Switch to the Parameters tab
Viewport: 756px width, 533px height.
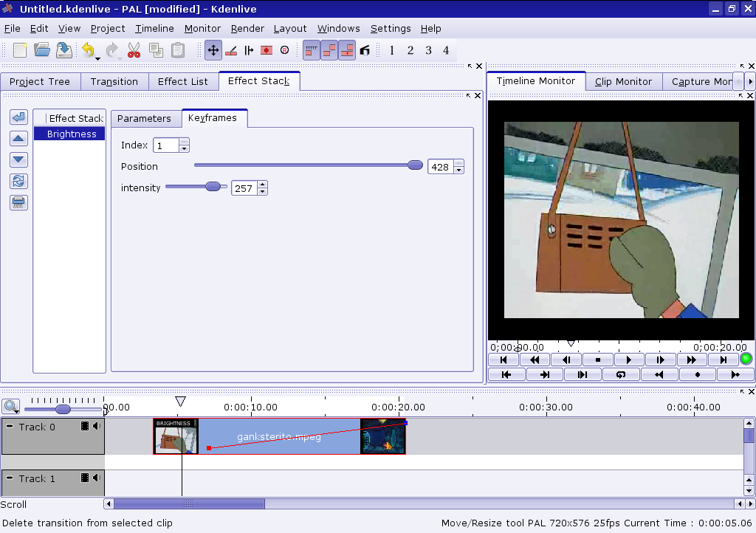coord(144,118)
